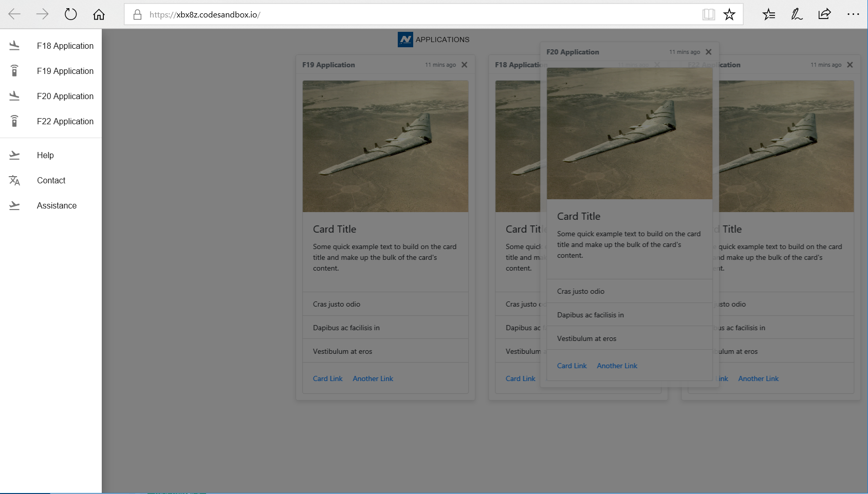Open Contact from the sidebar
Viewport: 868px width, 494px height.
click(x=51, y=180)
